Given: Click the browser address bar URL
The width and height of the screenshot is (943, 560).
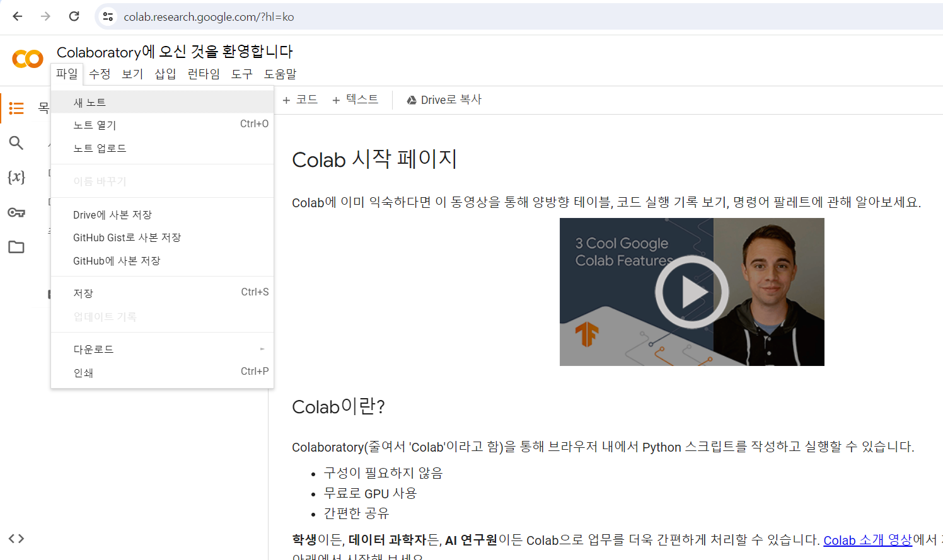Looking at the screenshot, I should click(209, 17).
